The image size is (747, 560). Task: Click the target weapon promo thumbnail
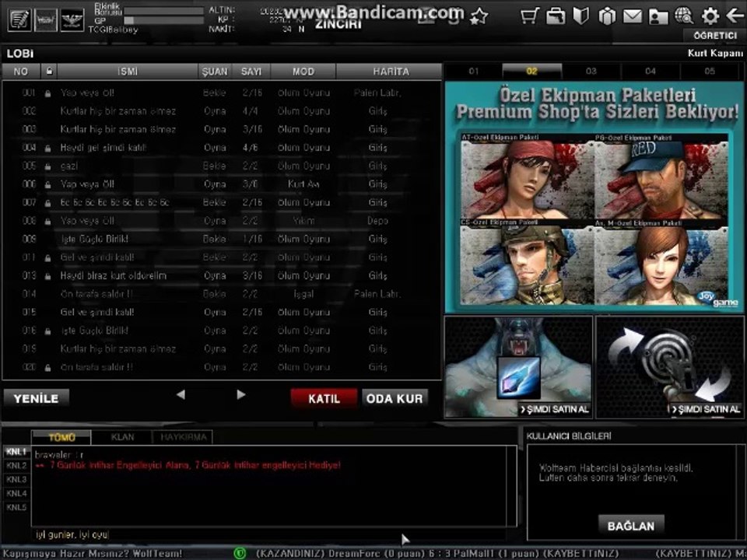click(x=670, y=367)
